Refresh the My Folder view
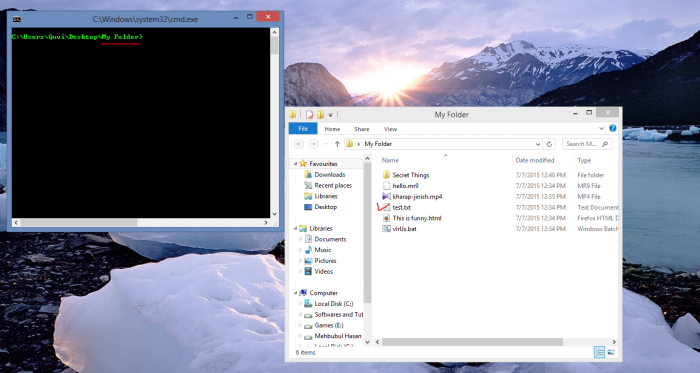Viewport: 700px width, 373px height. (x=549, y=144)
